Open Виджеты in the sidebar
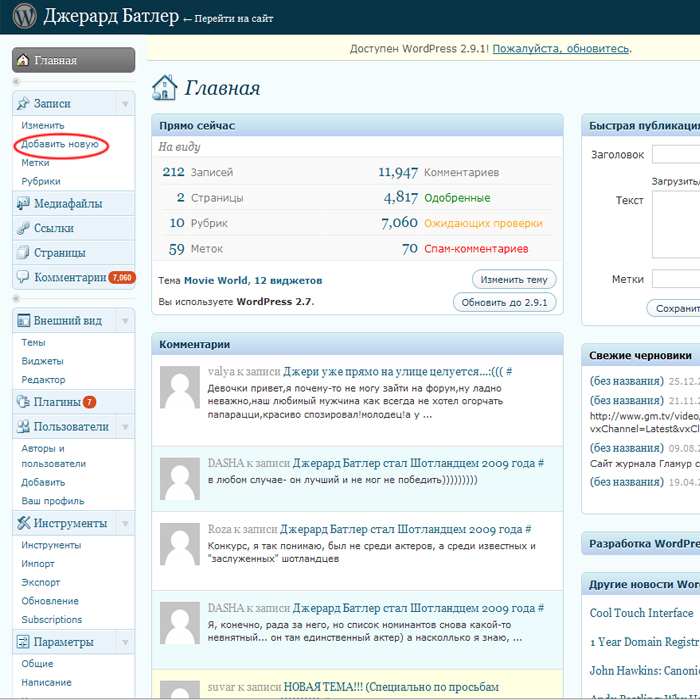This screenshot has height=700, width=700. [42, 361]
